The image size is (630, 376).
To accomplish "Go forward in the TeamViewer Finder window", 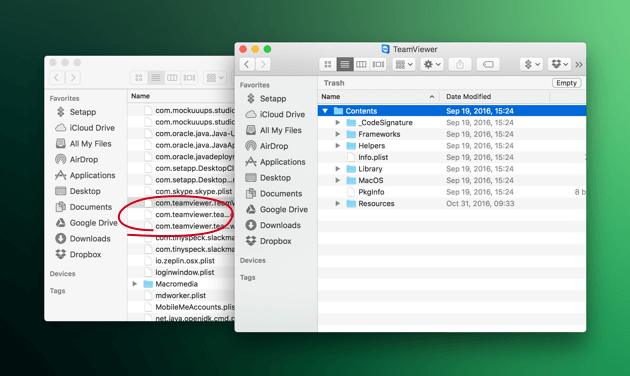I will pyautogui.click(x=263, y=64).
